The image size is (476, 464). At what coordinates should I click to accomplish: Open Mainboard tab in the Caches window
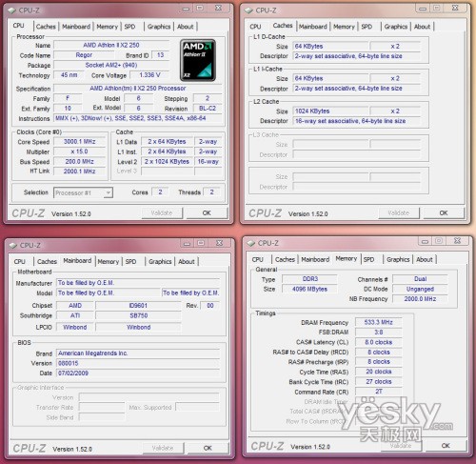tap(313, 27)
